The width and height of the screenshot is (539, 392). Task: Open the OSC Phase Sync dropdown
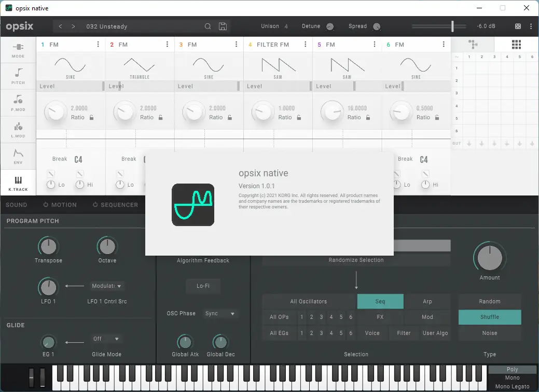(220, 313)
